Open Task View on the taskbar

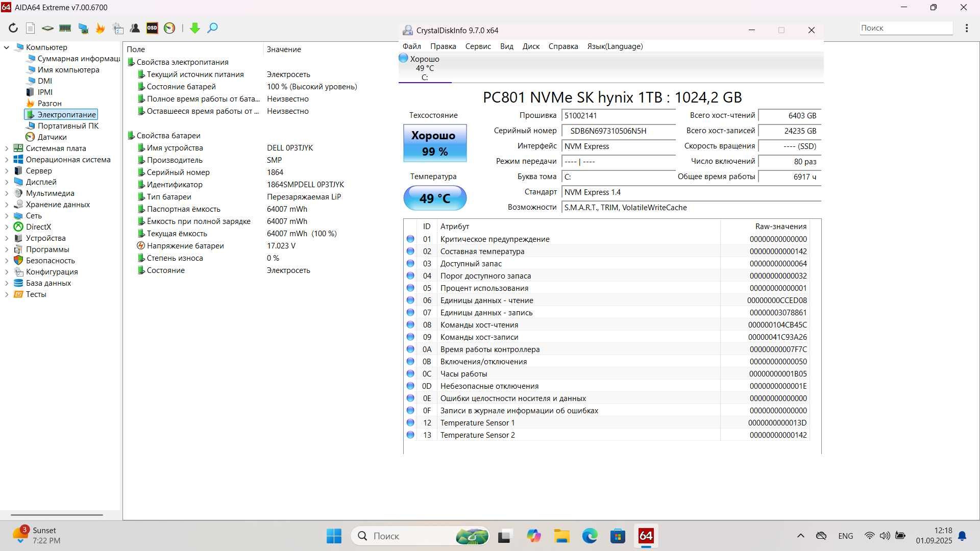(x=504, y=536)
